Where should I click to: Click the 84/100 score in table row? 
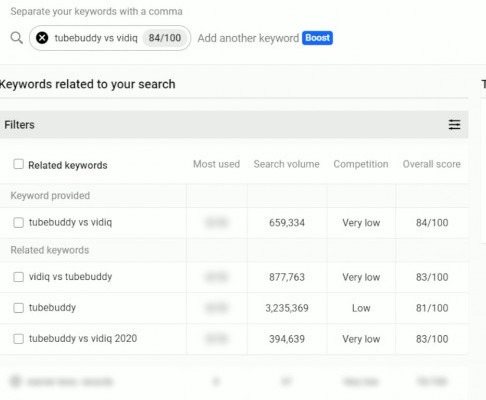click(432, 223)
